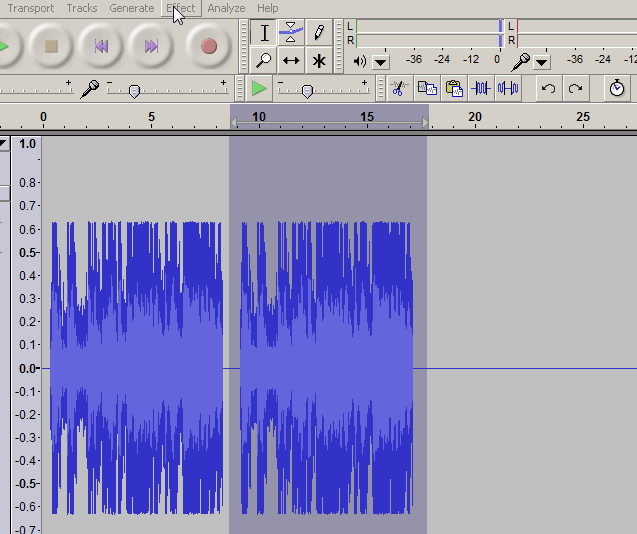Open the Tracks menu
The height and width of the screenshot is (534, 637).
click(x=82, y=8)
